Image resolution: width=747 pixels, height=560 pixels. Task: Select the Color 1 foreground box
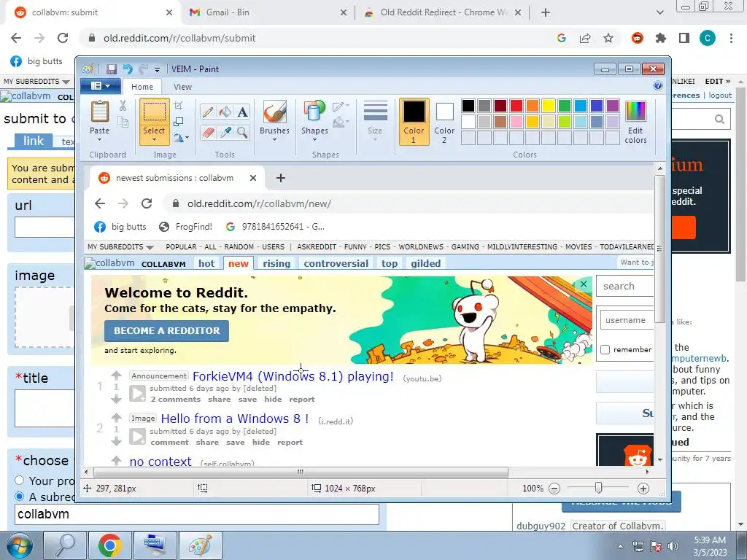click(414, 122)
